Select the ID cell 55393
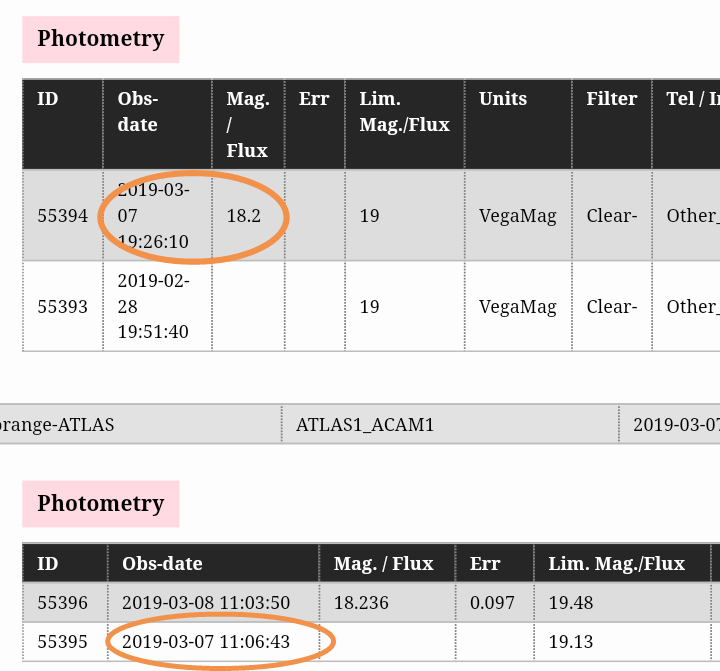Screen dimensions: 720x671 coord(62,307)
